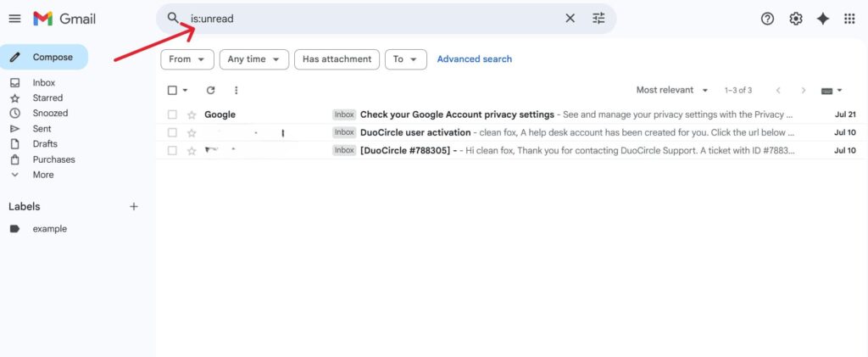Expand More sidebar items
The image size is (868, 357).
tap(42, 175)
